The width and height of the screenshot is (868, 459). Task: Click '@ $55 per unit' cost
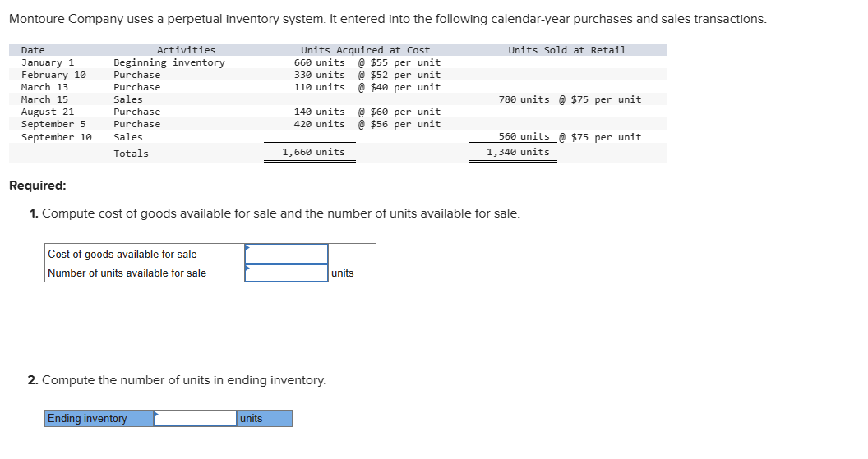pos(399,62)
